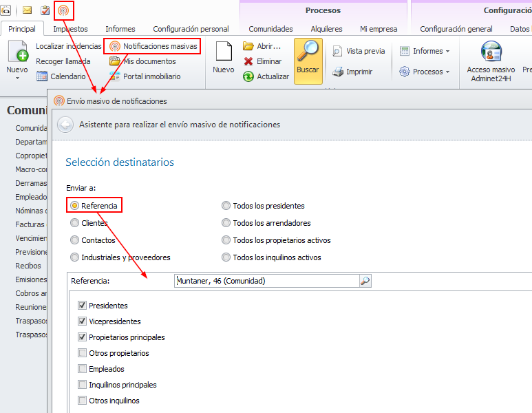Open the Calendario
Image resolution: width=532 pixels, height=413 pixels.
(61, 76)
